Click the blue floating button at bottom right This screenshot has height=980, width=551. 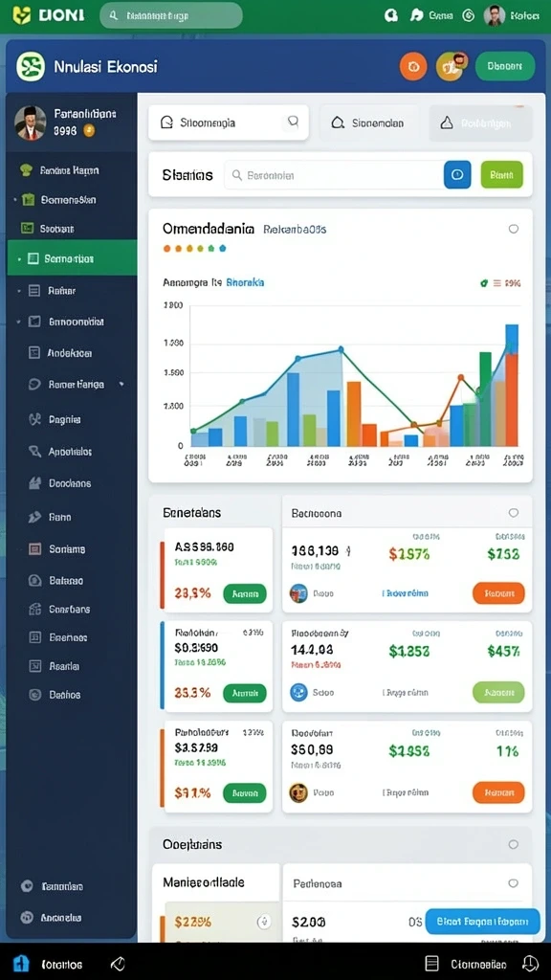pyautogui.click(x=482, y=922)
